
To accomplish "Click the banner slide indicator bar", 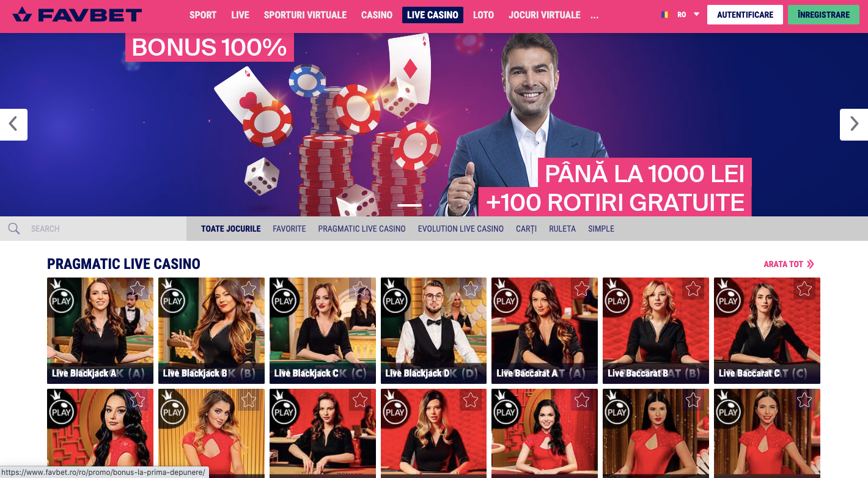I will tap(410, 205).
